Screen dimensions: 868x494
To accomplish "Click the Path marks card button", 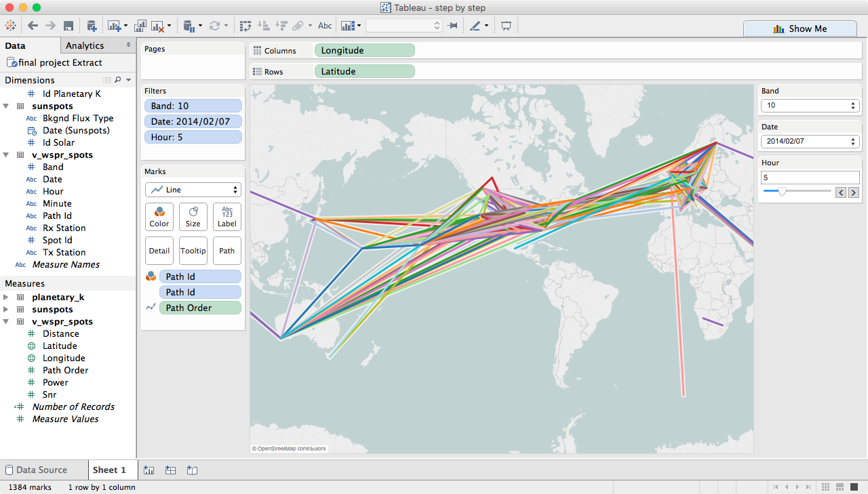I will click(227, 251).
